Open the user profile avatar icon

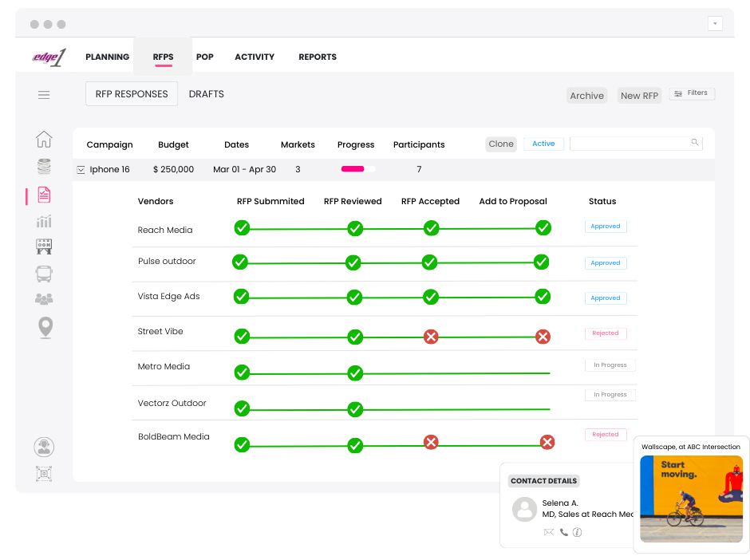44,448
